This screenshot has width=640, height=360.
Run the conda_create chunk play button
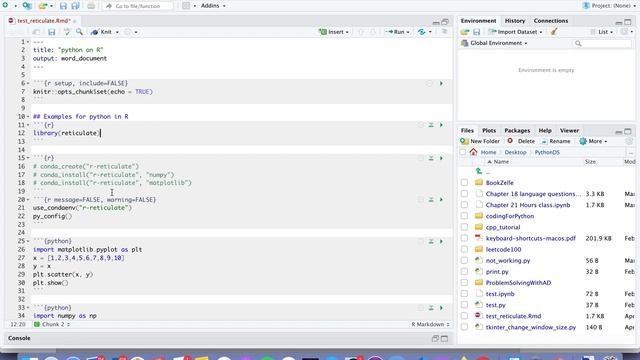441,158
